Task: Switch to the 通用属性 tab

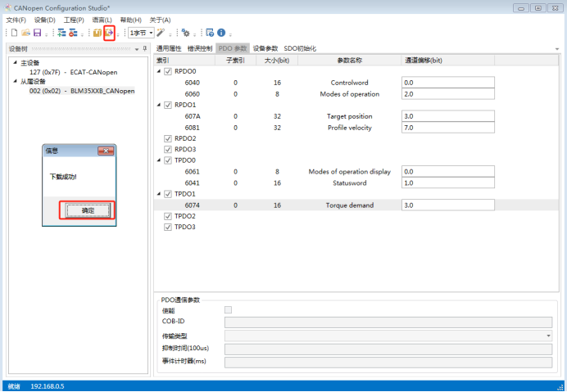Action: 169,48
